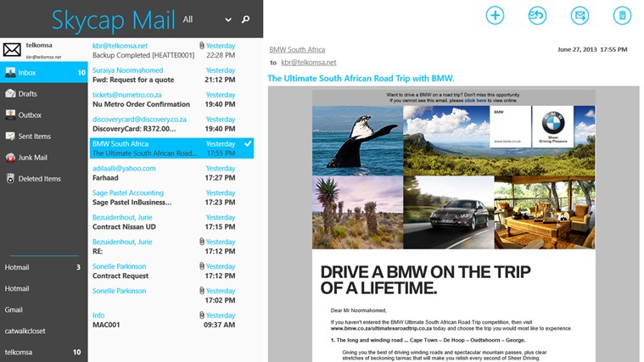Expand the All filter dropdown chevron
The height and width of the screenshot is (362, 644).
228,19
